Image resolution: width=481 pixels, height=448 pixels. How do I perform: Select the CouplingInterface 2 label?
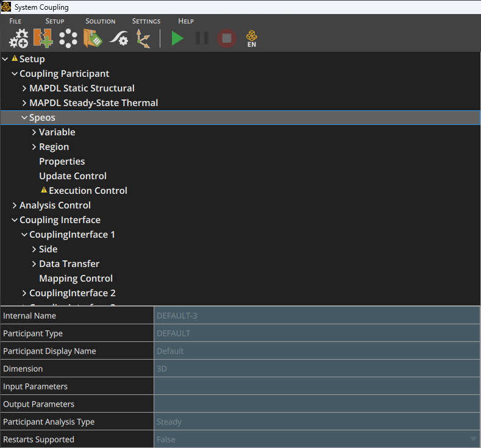[x=73, y=293]
